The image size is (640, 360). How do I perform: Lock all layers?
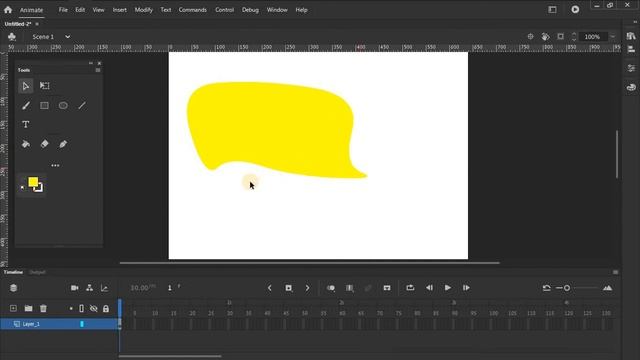click(x=106, y=309)
